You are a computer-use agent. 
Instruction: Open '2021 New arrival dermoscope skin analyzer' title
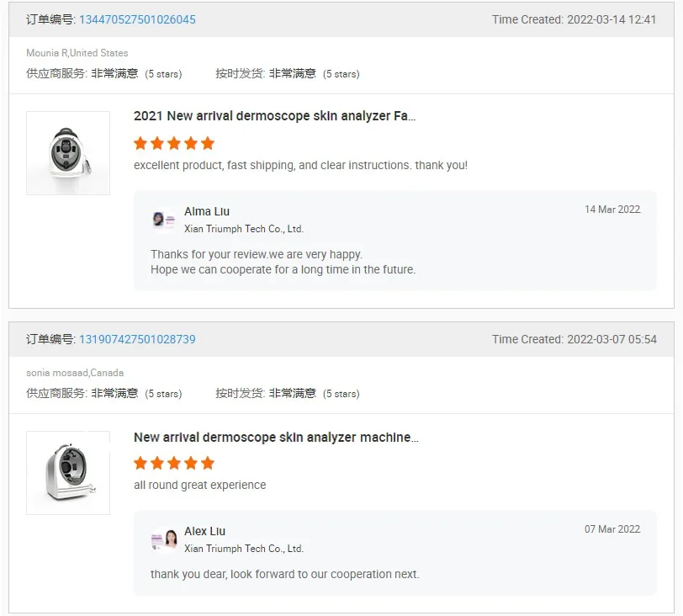[x=274, y=116]
